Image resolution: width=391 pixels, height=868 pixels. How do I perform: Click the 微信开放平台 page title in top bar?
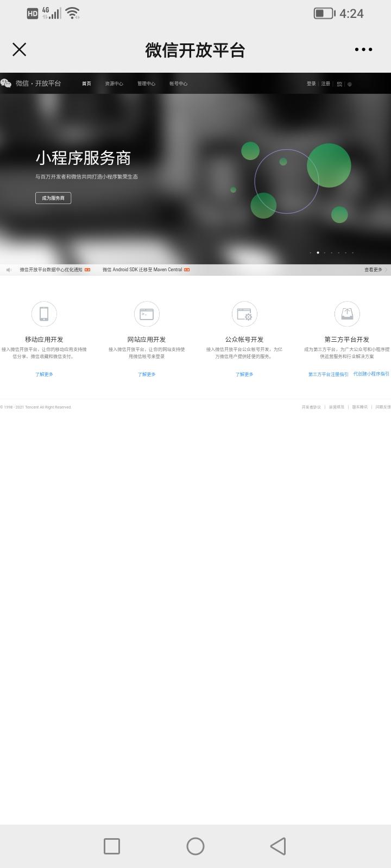(195, 50)
